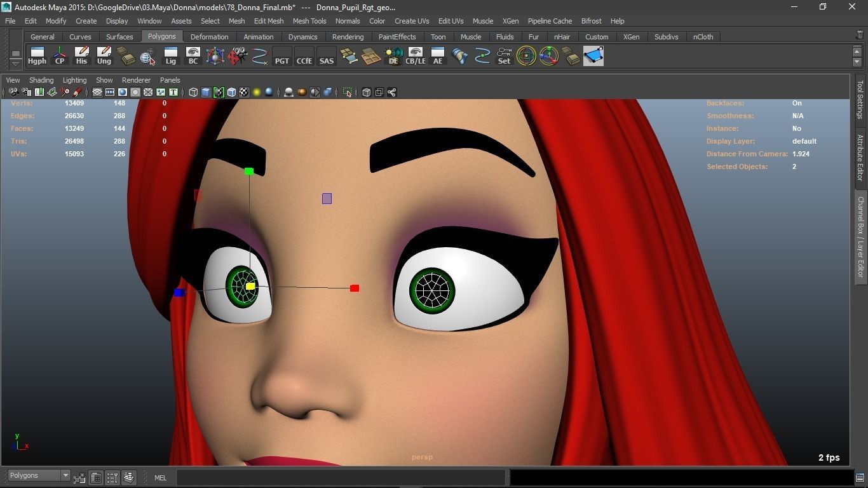This screenshot has width=868, height=488.
Task: Toggle textured display checker icon
Action: tap(244, 92)
